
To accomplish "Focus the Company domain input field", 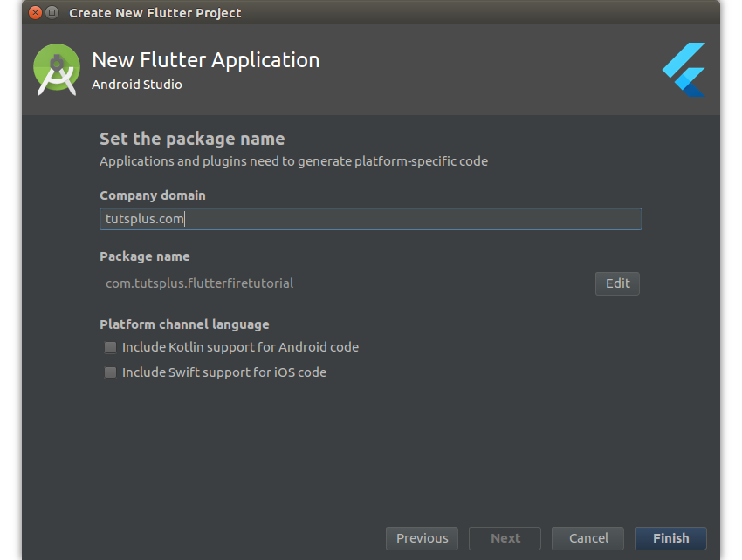I will tap(370, 219).
